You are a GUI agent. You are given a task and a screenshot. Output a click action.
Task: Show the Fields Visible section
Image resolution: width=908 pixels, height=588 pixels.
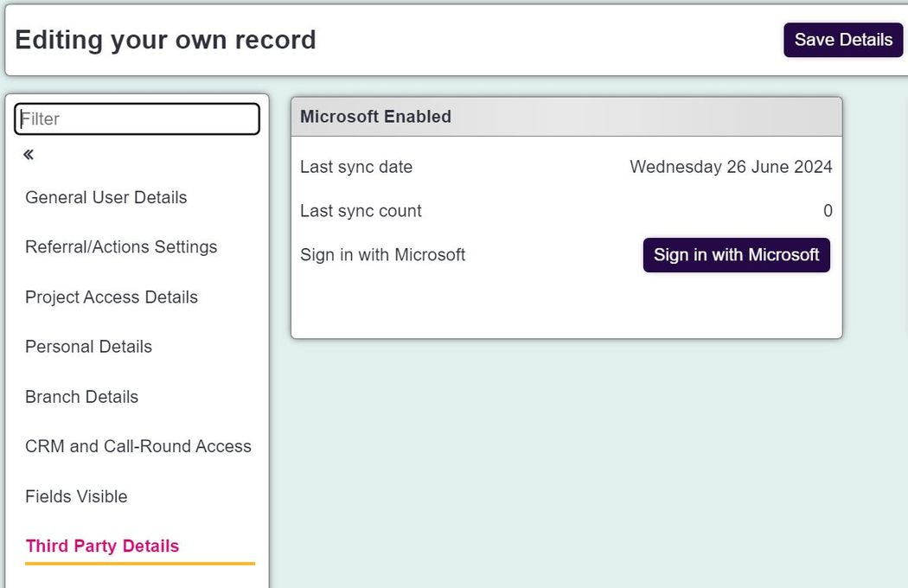(x=76, y=496)
